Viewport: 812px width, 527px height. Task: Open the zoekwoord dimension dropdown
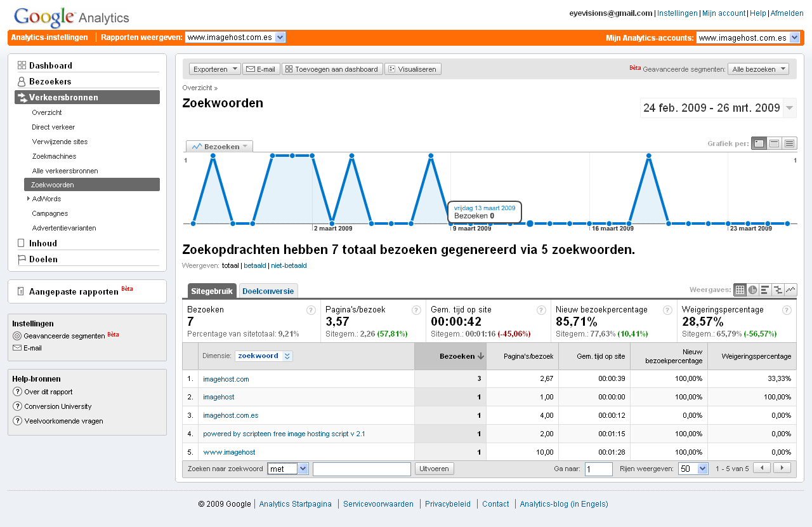point(264,356)
